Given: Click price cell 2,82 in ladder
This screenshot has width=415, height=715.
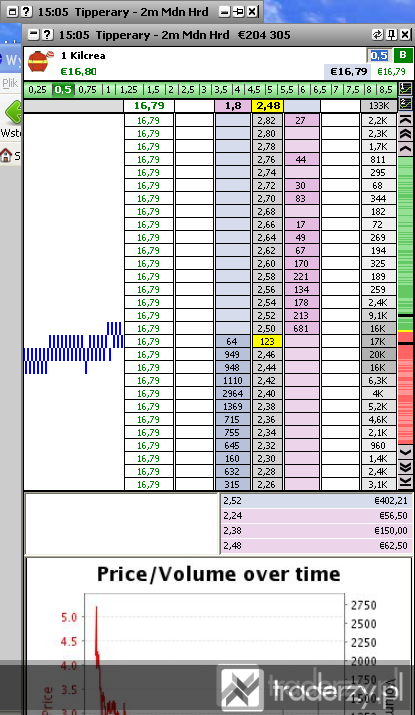Looking at the screenshot, I should (x=267, y=120).
